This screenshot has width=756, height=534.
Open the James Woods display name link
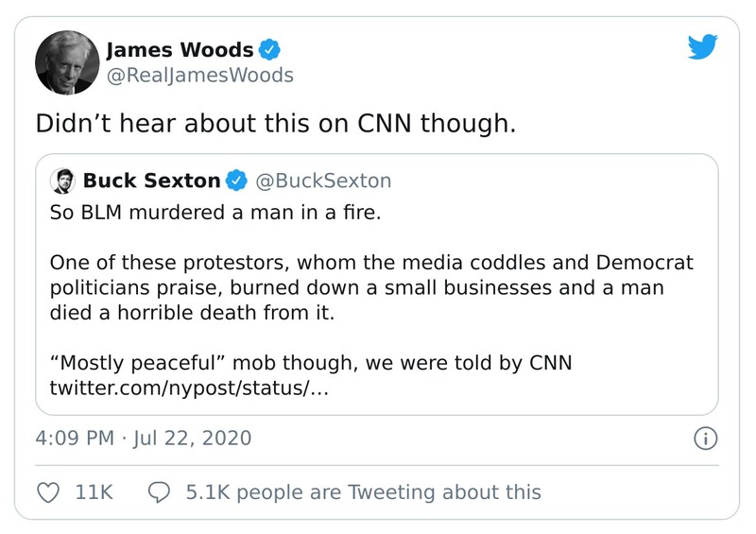pos(180,50)
